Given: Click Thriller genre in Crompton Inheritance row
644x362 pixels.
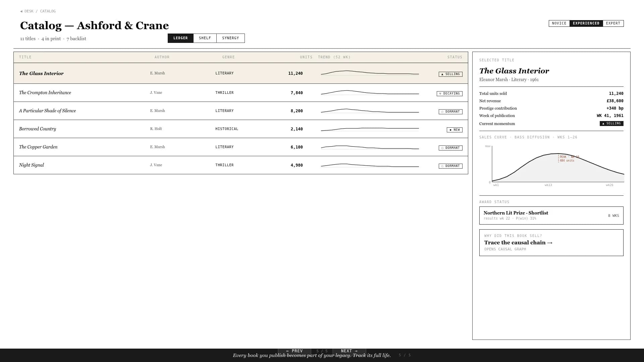Looking at the screenshot, I should tap(224, 93).
